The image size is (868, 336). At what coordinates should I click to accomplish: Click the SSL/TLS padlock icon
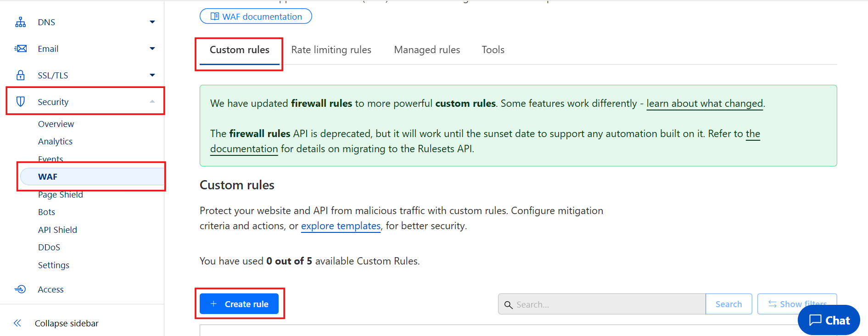coord(21,75)
